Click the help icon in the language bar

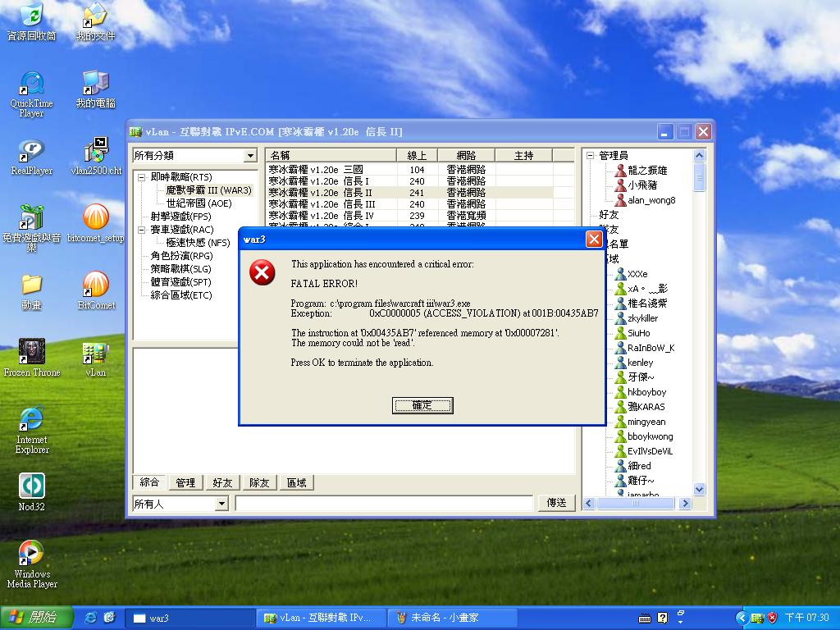pos(663,619)
